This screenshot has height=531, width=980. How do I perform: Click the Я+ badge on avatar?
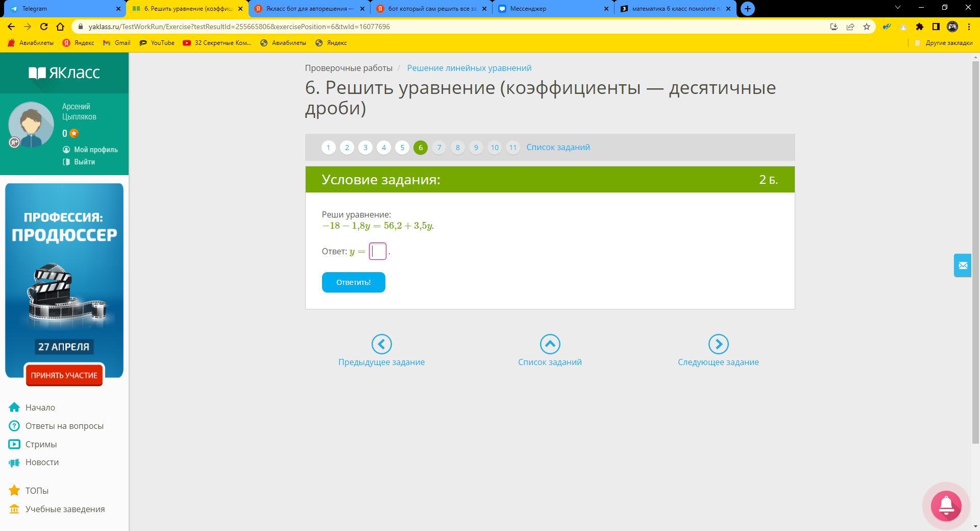[14, 143]
